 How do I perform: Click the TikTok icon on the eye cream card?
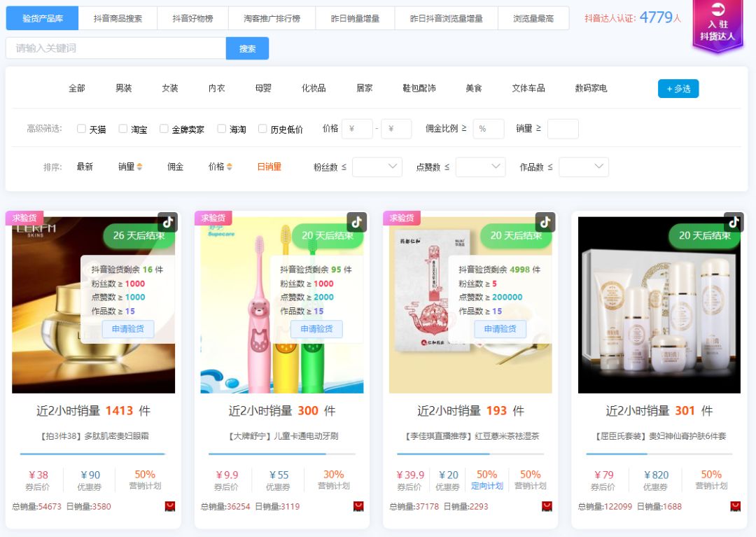coord(167,222)
